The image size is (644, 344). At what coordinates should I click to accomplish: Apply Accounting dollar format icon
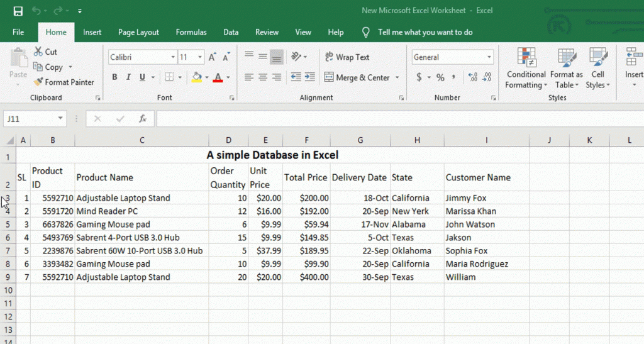419,77
